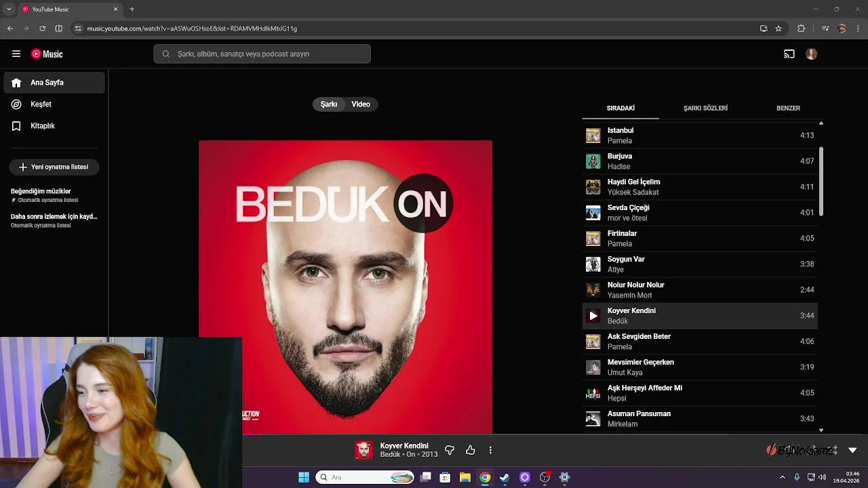Switch to Video mode
The height and width of the screenshot is (488, 868).
(361, 104)
